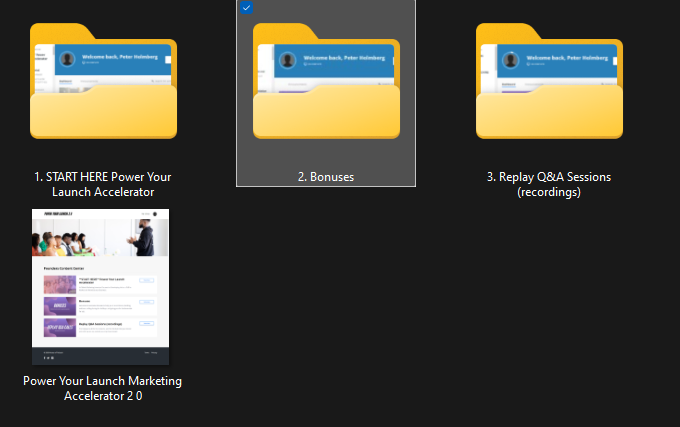The image size is (680, 427).
Task: Click empty space below Replay Q&A folder
Action: click(x=548, y=300)
